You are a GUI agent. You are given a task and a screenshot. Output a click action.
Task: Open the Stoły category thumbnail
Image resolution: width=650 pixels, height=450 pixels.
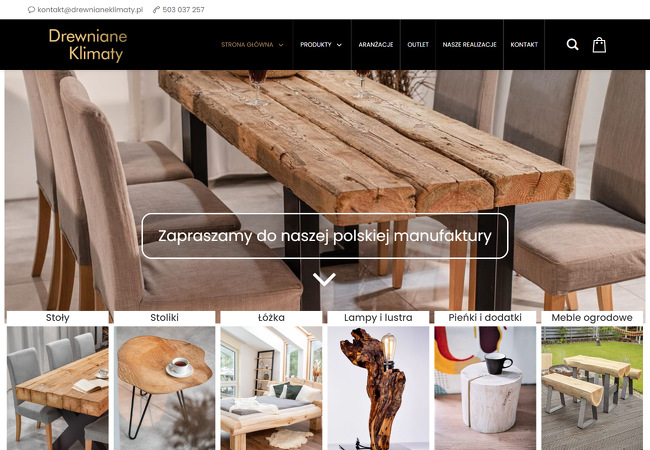click(58, 388)
